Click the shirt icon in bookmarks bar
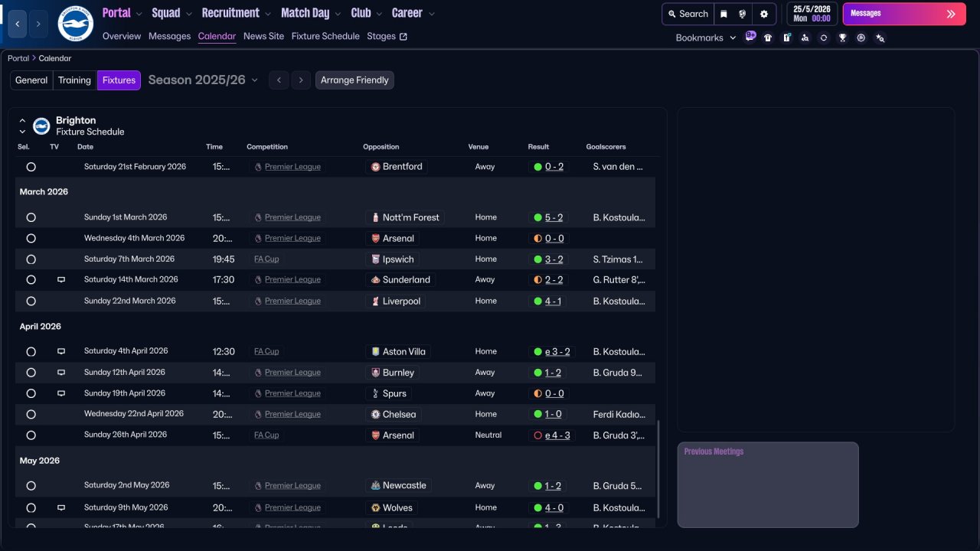Screen dimensions: 980x551 [x=768, y=37]
